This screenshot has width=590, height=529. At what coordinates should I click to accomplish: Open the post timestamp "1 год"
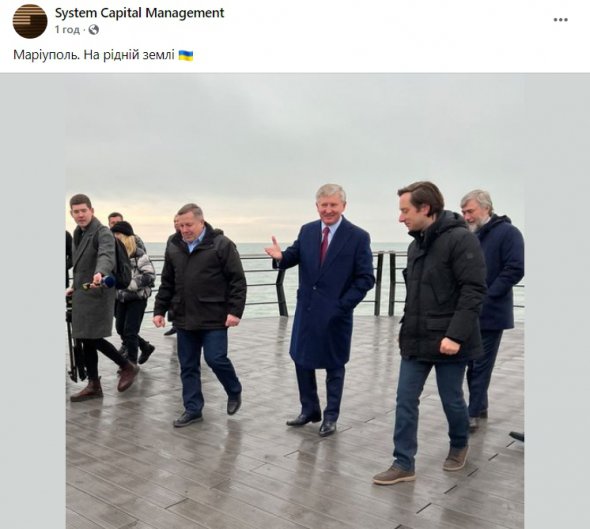pyautogui.click(x=67, y=30)
